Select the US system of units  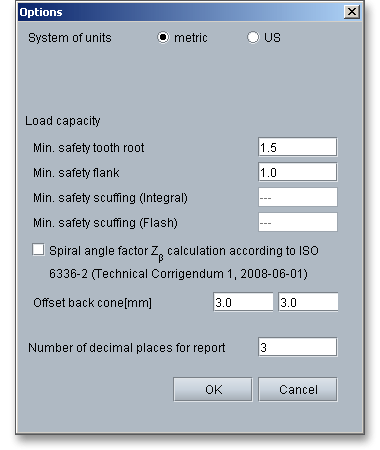(253, 37)
